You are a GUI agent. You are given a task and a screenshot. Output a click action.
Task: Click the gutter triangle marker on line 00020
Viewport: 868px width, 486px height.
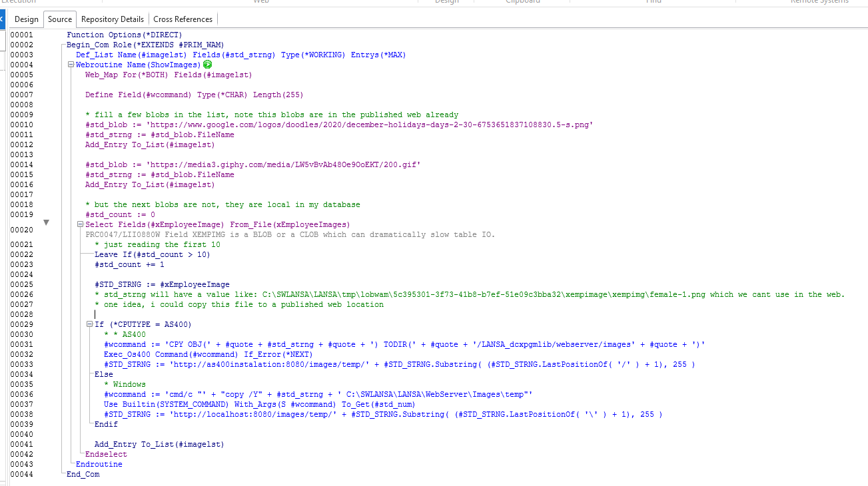point(46,223)
